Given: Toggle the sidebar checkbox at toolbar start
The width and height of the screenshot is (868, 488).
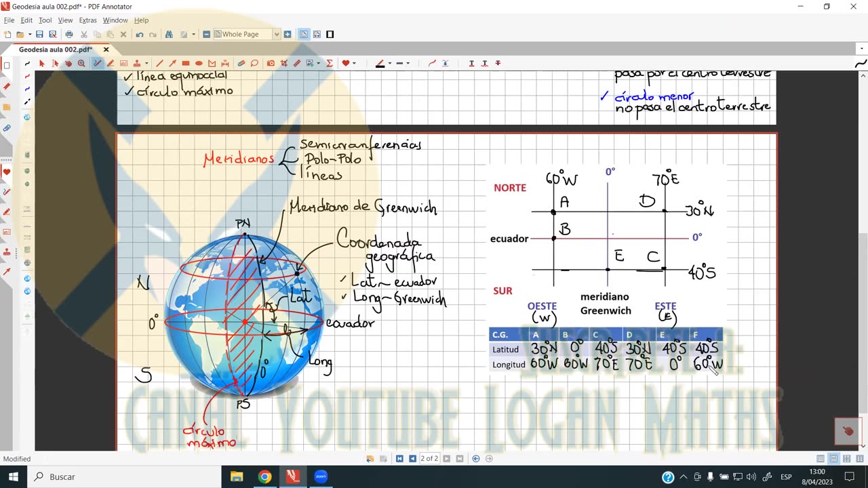Looking at the screenshot, I should [x=7, y=66].
